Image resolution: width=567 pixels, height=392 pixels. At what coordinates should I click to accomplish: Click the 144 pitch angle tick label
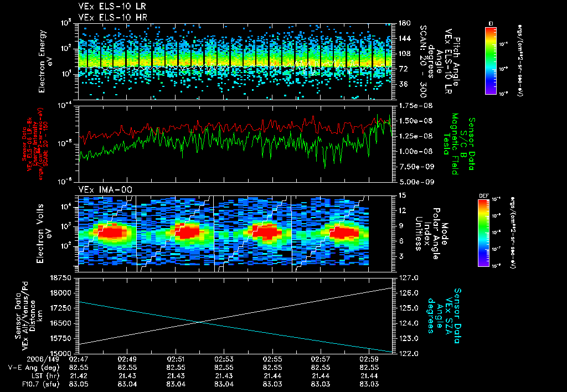(404, 39)
